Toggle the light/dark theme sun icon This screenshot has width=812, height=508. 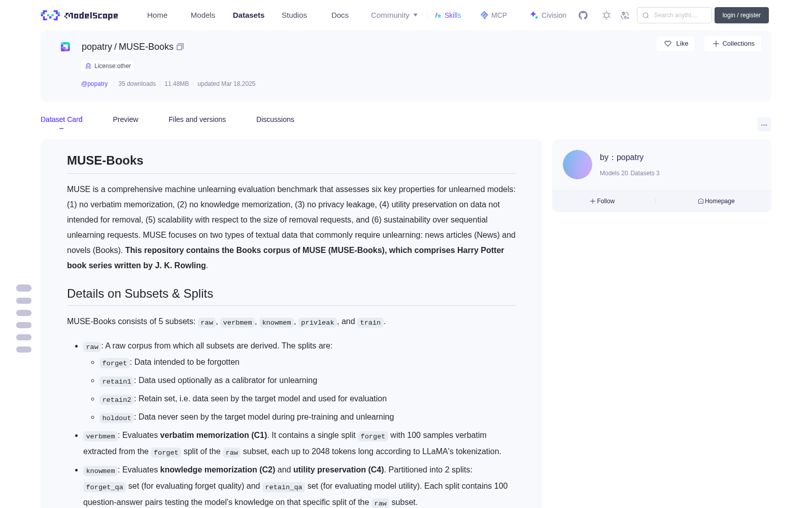point(606,15)
